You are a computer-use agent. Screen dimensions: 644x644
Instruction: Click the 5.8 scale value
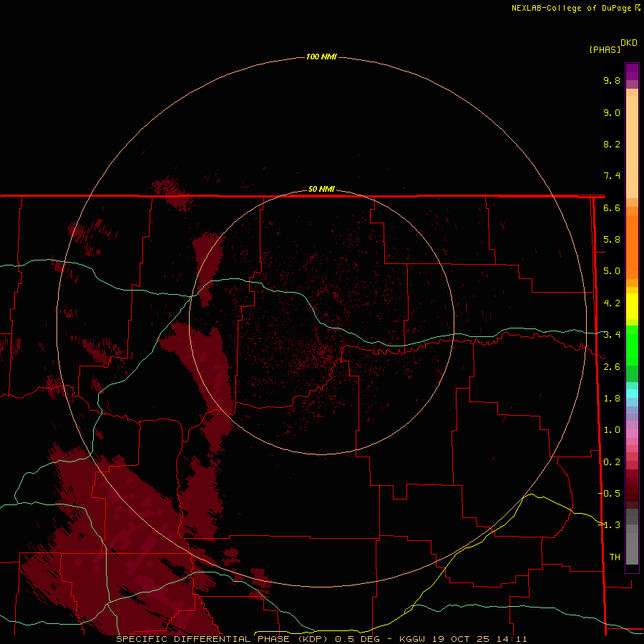pos(612,240)
